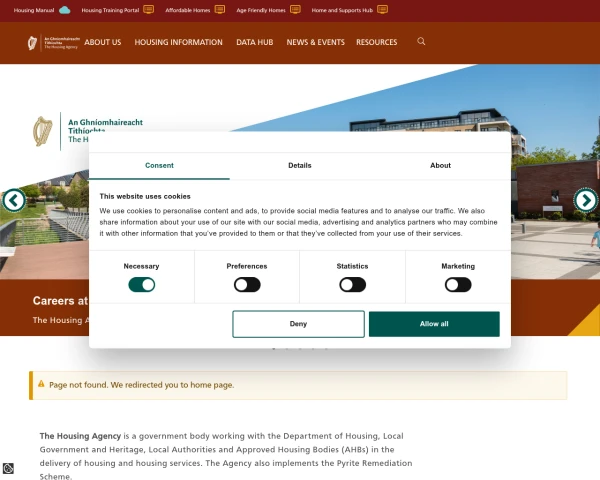The height and width of the screenshot is (480, 600).
Task: Switch to the About tab
Action: [440, 166]
